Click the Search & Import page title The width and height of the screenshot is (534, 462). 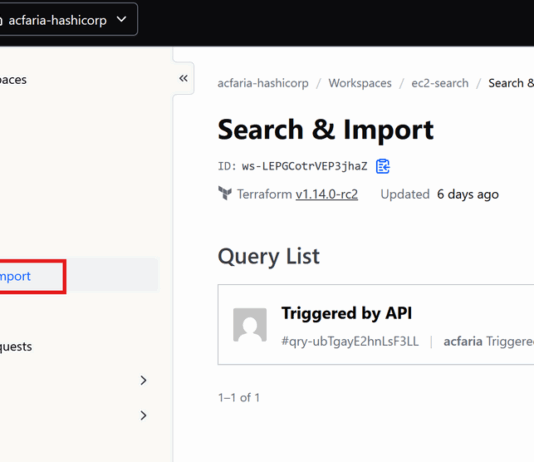pos(326,130)
